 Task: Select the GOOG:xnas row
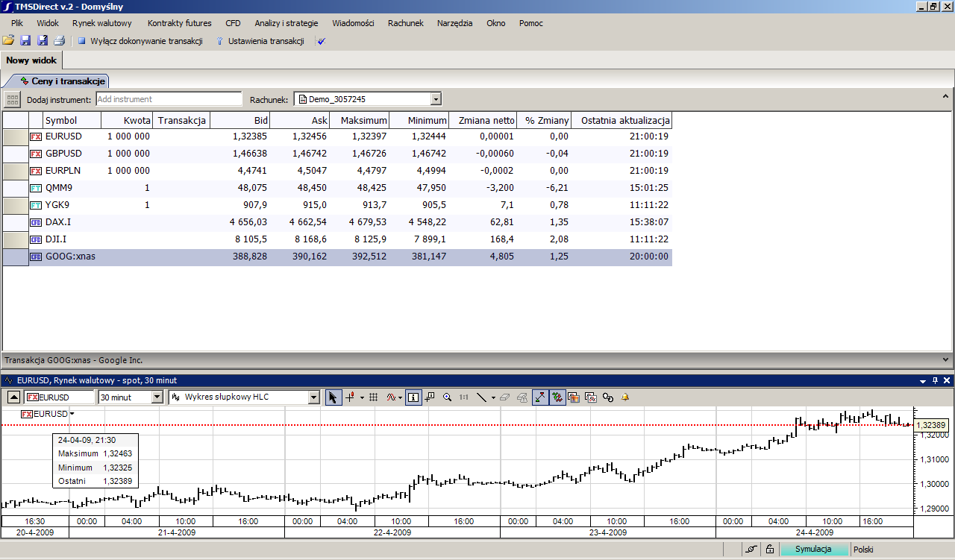tap(337, 257)
